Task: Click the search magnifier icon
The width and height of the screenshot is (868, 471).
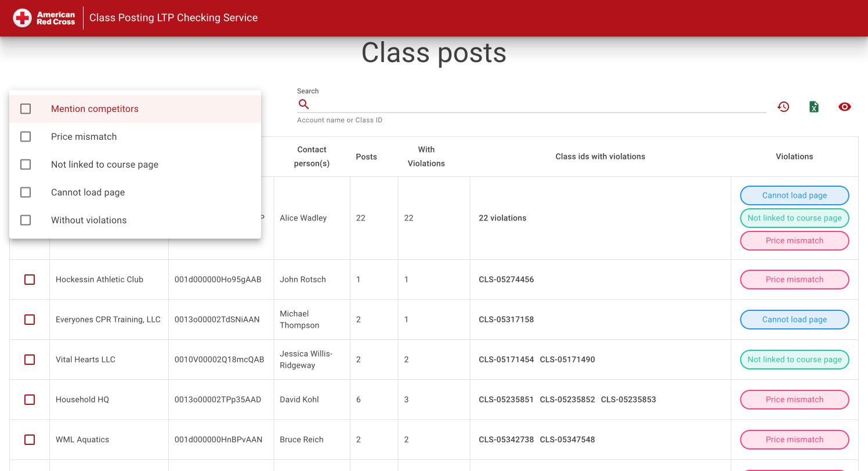Action: point(303,104)
